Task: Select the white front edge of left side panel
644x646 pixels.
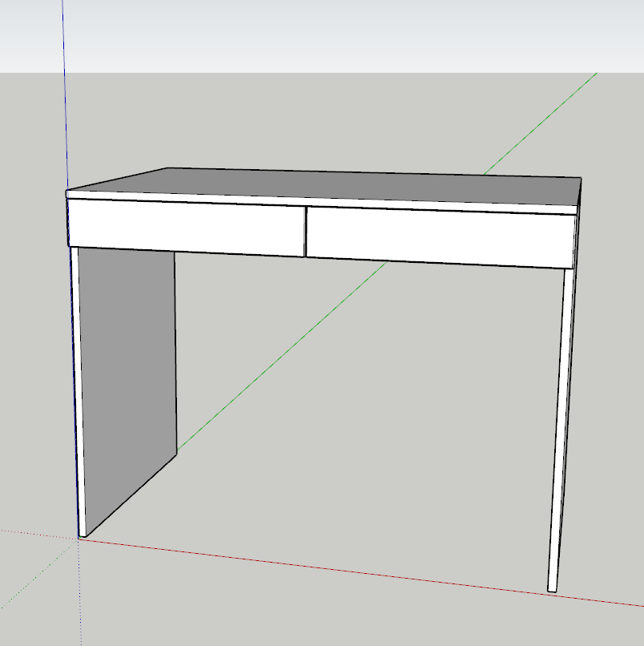Action: tap(78, 391)
